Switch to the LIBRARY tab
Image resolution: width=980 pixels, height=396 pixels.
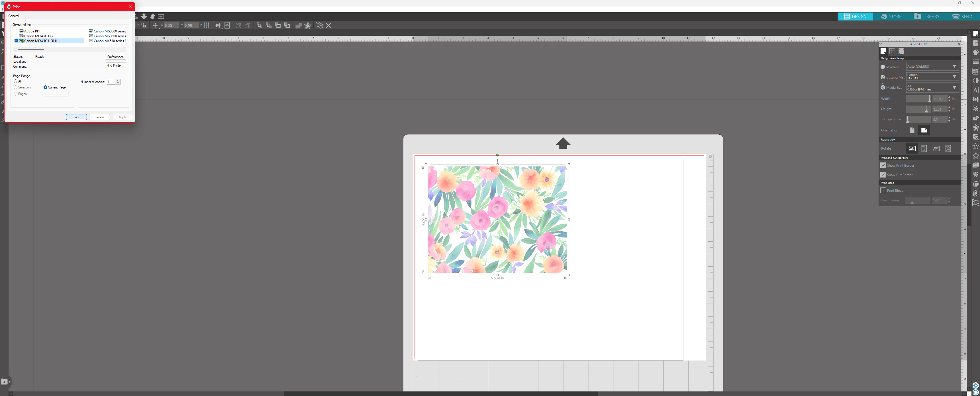coord(927,17)
